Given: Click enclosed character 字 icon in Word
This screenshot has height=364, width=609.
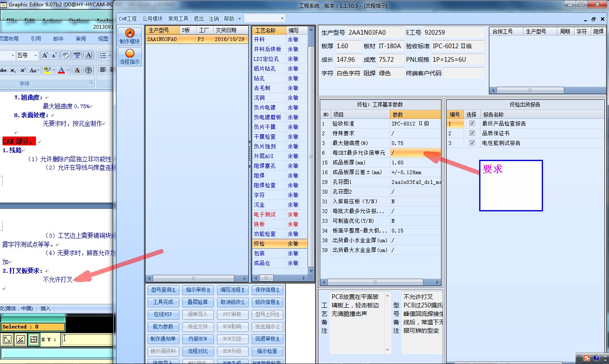Looking at the screenshot, I should tap(88, 70).
